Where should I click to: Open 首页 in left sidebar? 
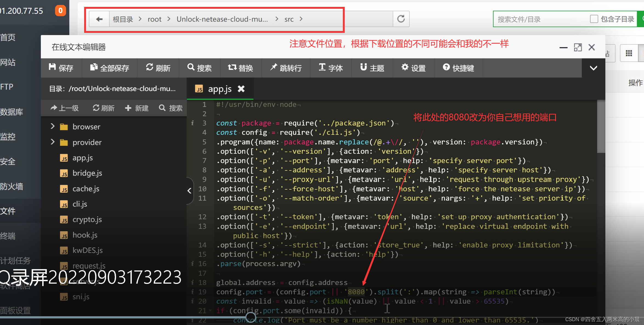pyautogui.click(x=8, y=37)
